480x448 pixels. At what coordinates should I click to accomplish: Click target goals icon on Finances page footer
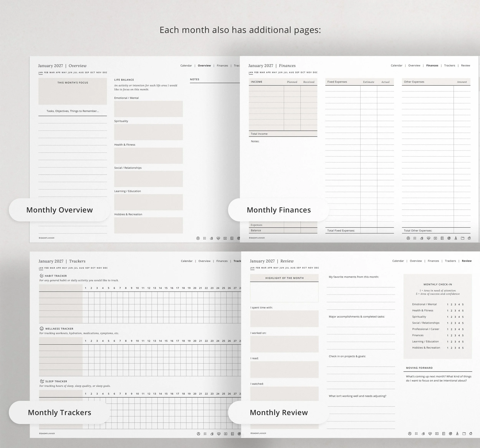pyautogui.click(x=449, y=238)
